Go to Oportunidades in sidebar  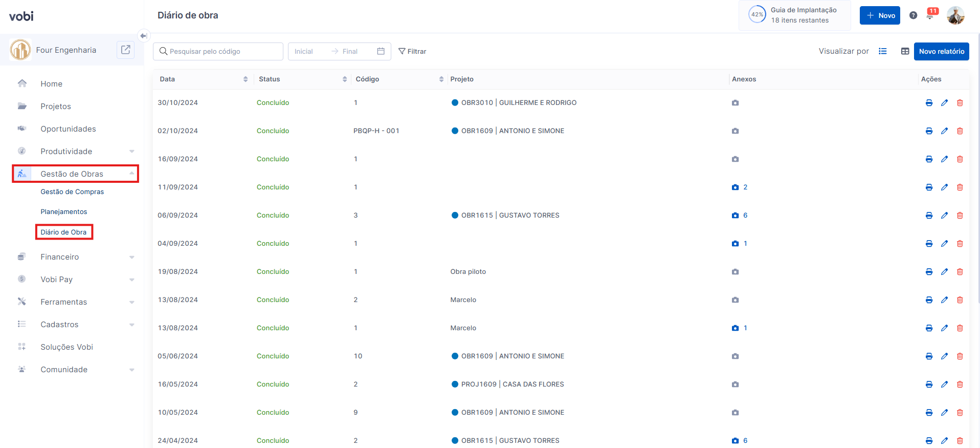(x=68, y=129)
